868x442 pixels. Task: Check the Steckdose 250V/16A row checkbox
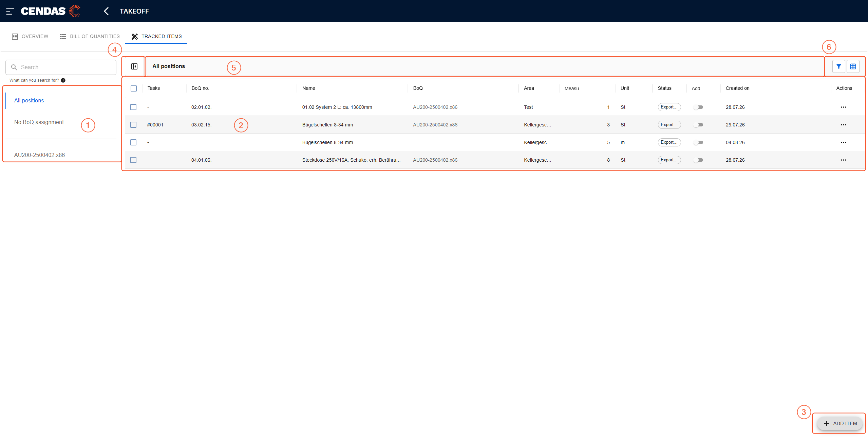[133, 160]
